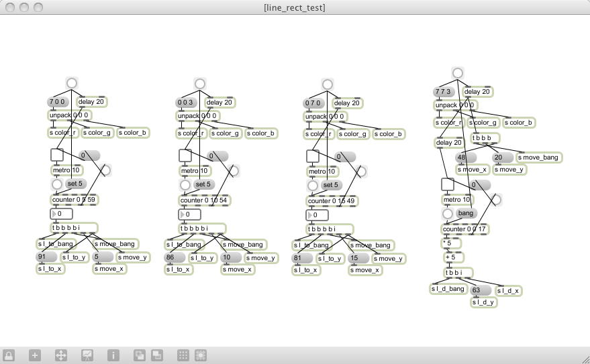Toggle presentation mode easel icon
Image resolution: width=590 pixels, height=364 pixels.
click(x=87, y=355)
